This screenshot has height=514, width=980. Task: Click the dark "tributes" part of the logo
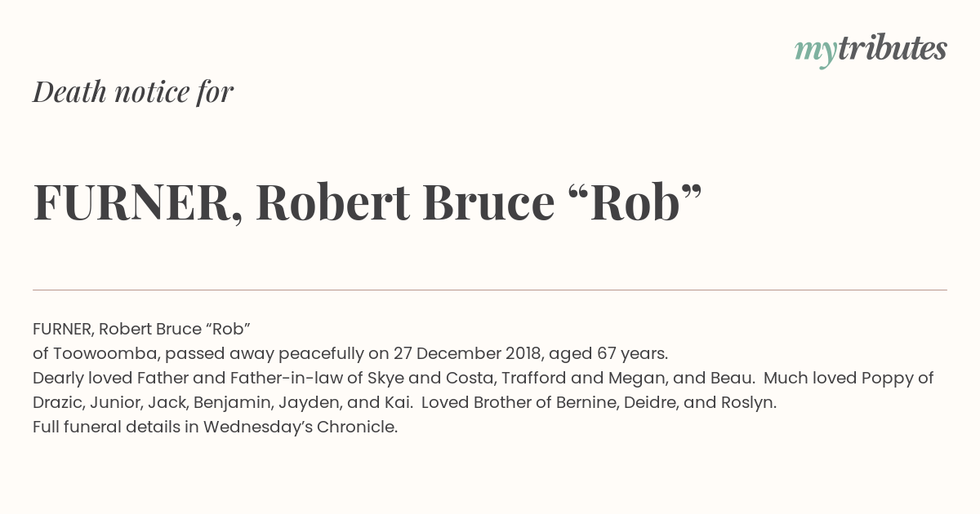892,48
